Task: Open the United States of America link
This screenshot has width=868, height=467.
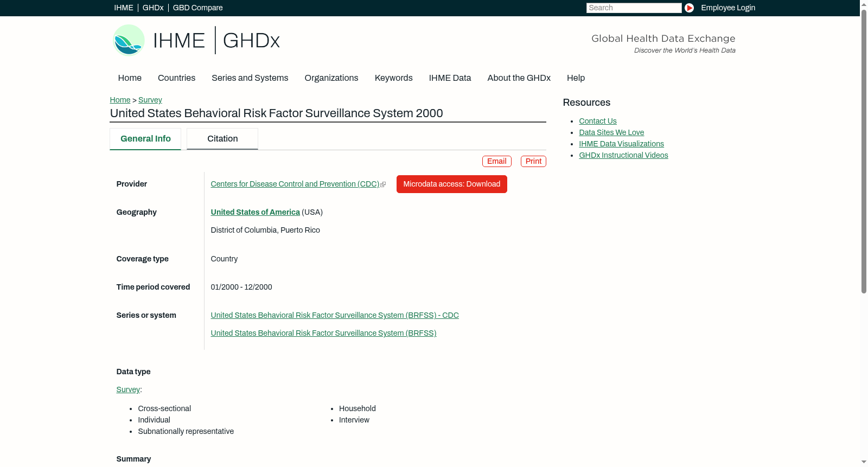Action: 255,213
